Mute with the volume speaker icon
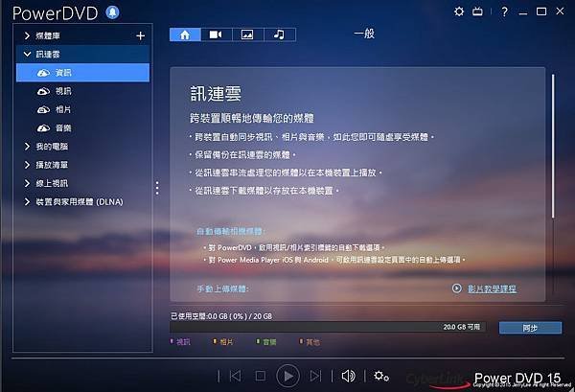The width and height of the screenshot is (575, 392). (348, 376)
